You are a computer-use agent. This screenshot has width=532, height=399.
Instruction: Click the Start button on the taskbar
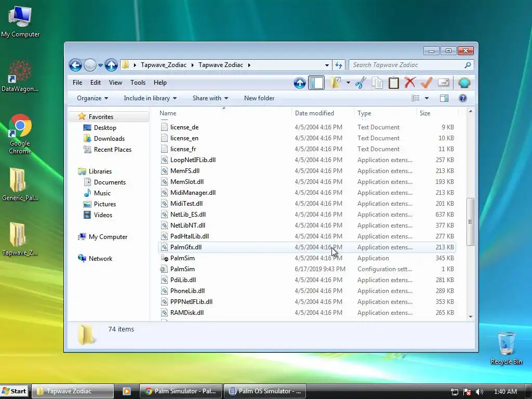pos(15,391)
